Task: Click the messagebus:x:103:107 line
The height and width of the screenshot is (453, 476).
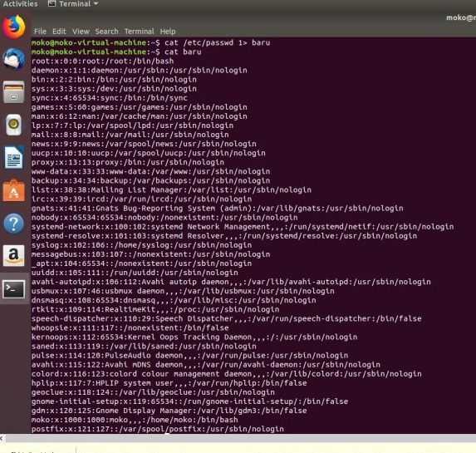Action: pos(151,254)
